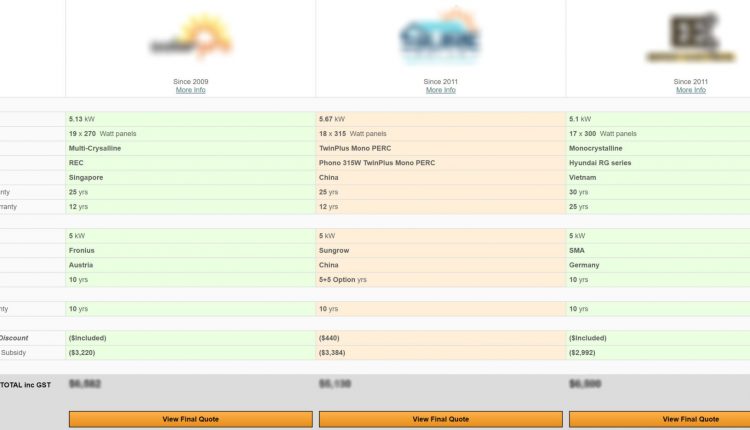750x430 pixels.
Task: Click the ($440) discount cell
Action: coord(441,338)
